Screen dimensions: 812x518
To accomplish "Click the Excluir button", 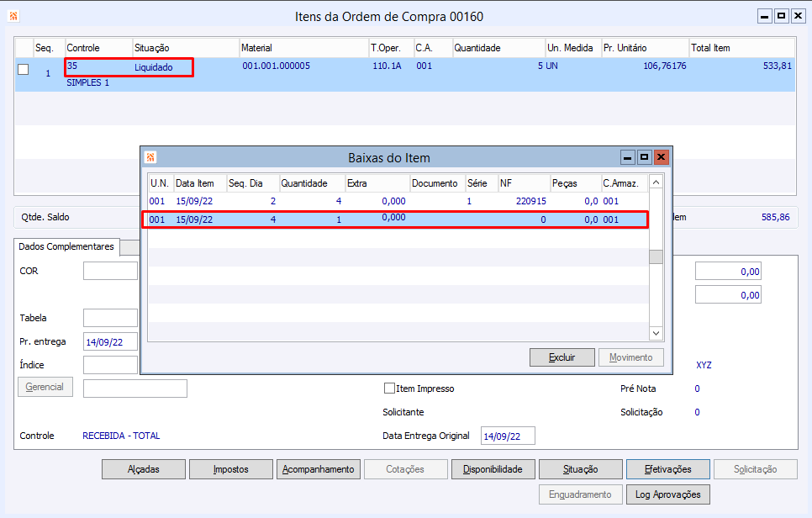I will tap(562, 357).
